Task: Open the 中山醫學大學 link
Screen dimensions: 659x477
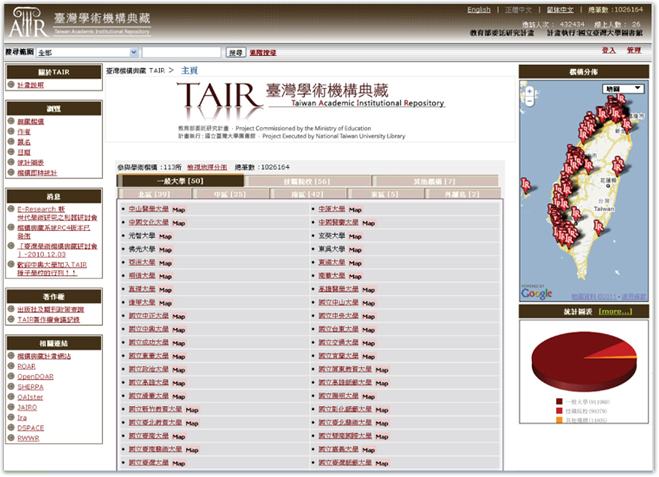Action: coord(148,209)
